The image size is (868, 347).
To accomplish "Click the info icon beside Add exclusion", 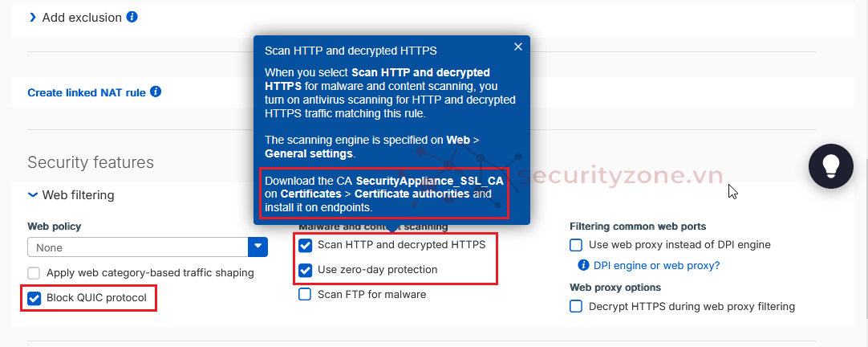I will click(x=132, y=17).
